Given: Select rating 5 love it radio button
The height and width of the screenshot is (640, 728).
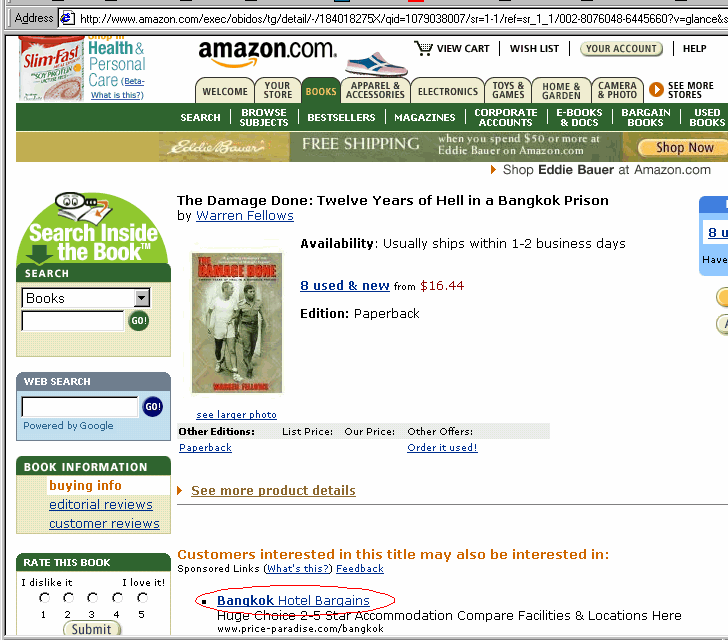Looking at the screenshot, I should 142,597.
